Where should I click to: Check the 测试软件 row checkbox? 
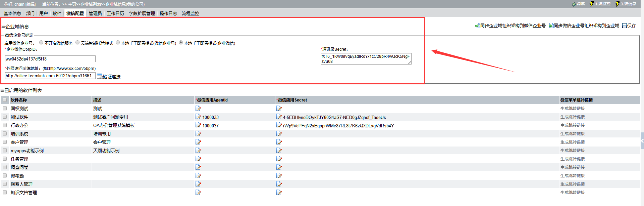[5, 117]
